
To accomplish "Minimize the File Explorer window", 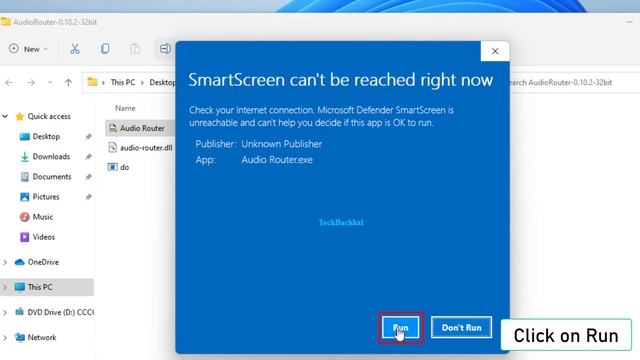I will [630, 22].
